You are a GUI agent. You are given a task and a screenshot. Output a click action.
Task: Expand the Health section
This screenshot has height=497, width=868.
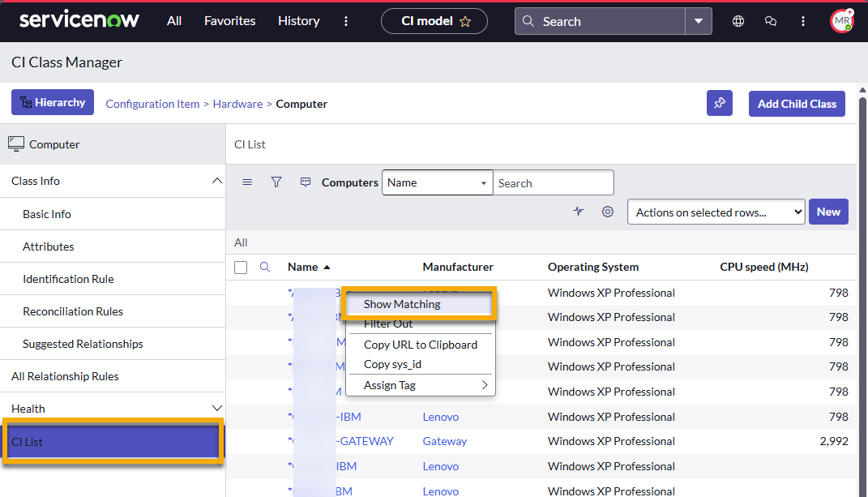tap(216, 409)
